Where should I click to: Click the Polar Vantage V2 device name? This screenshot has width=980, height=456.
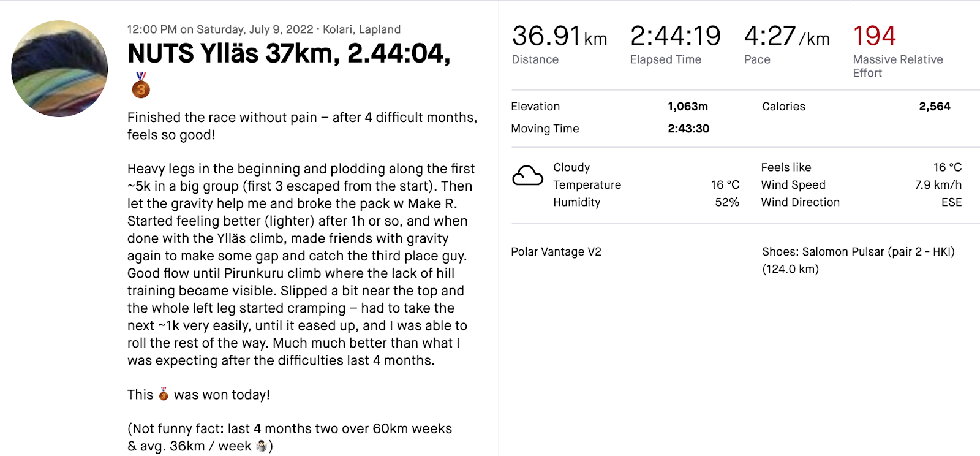coord(556,251)
